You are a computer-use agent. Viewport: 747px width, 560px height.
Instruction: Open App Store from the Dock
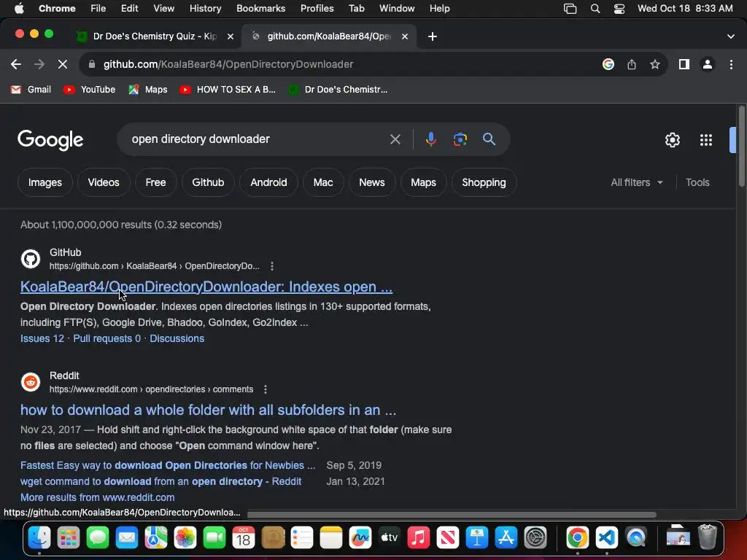point(506,538)
